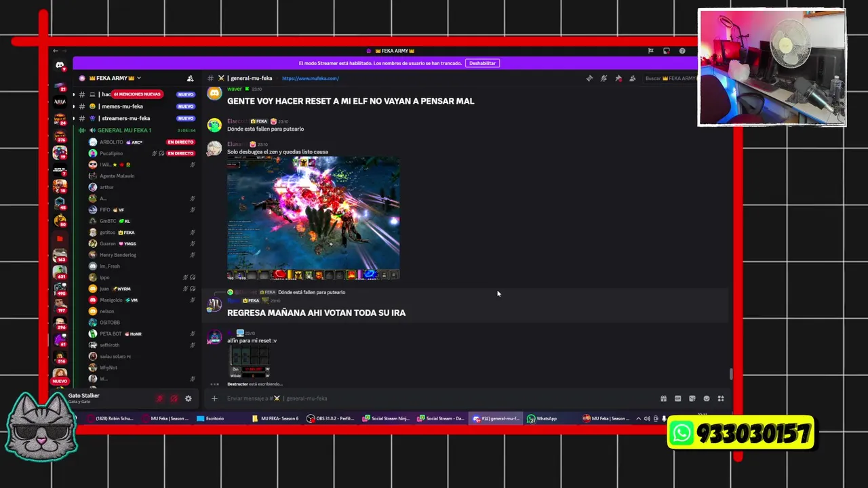Open pinned messages icon in header
The width and height of the screenshot is (868, 488).
pyautogui.click(x=618, y=78)
